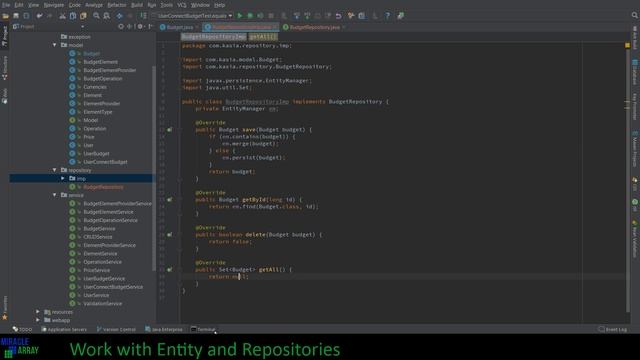Open the File menu
The height and width of the screenshot is (360, 640).
pyautogui.click(x=6, y=5)
